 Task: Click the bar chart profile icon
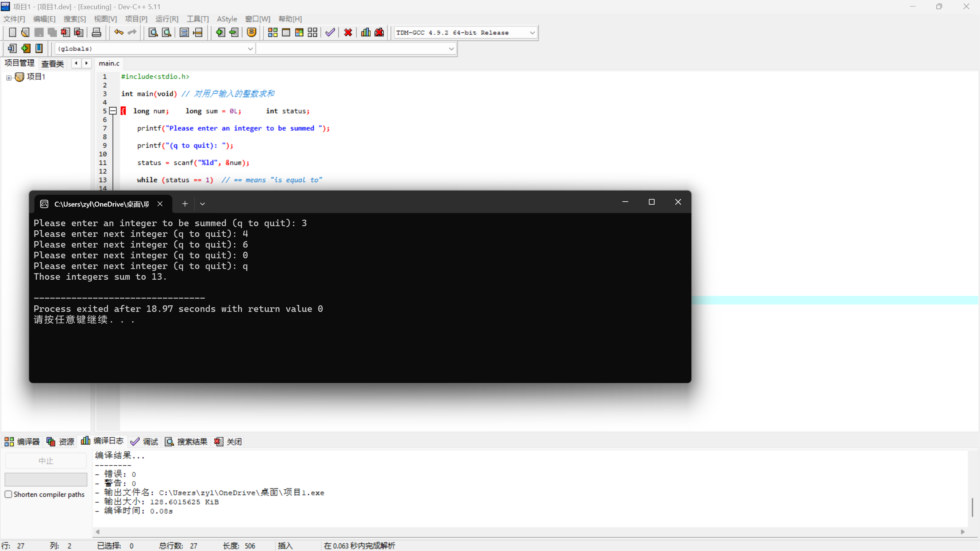click(366, 33)
